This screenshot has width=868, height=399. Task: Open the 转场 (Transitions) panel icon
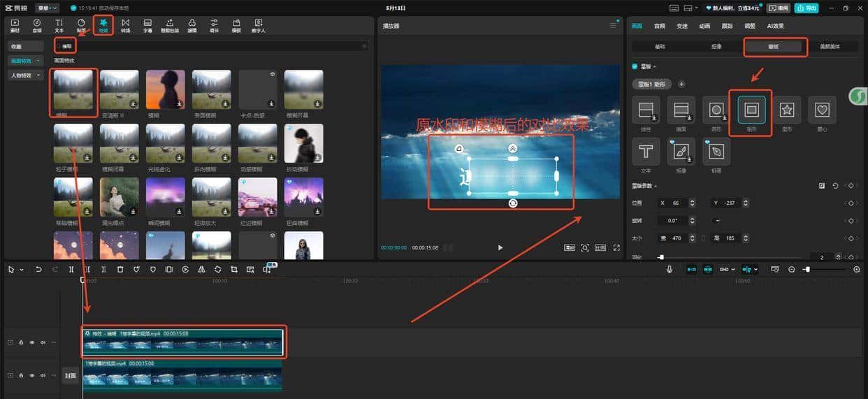pos(126,25)
